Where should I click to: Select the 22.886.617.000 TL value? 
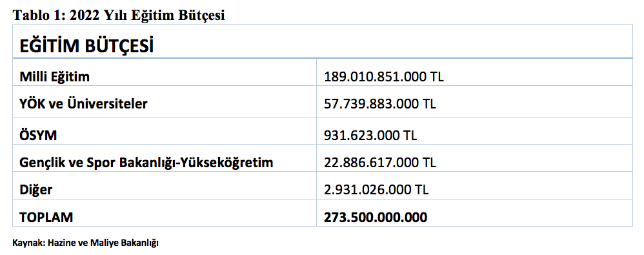click(380, 163)
